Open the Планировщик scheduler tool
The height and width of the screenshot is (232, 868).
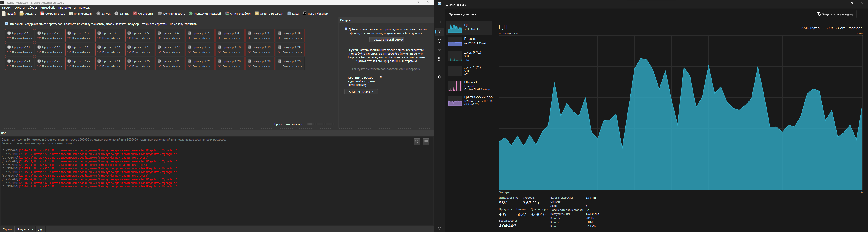point(80,14)
